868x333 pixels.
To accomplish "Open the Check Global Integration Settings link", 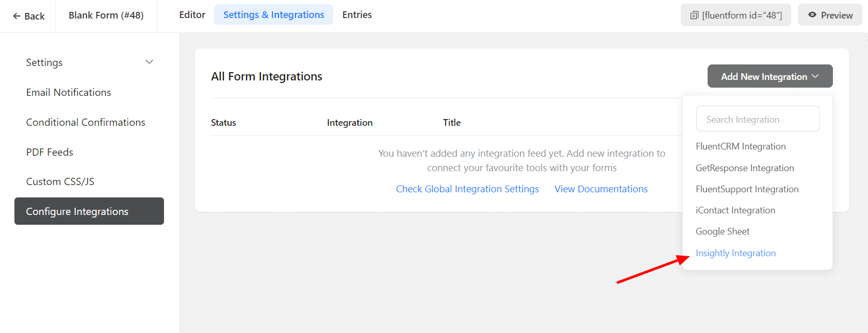I will pos(467,189).
